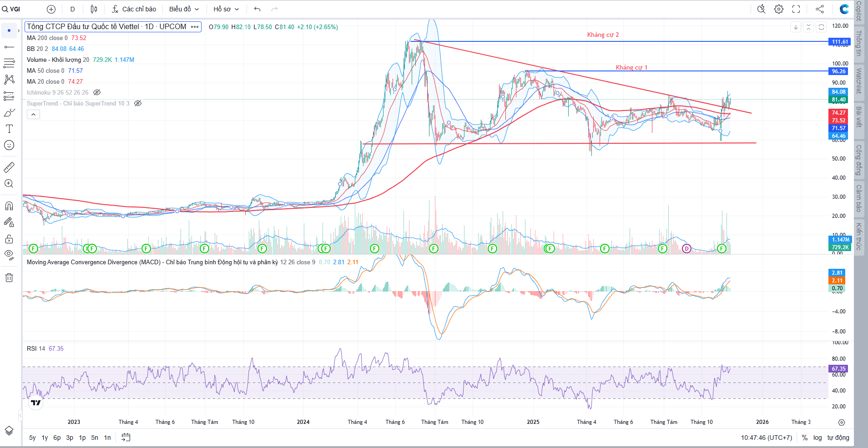Select the 'Kháng cự 2' chart label
Viewport: 868px width, 448px height.
[x=603, y=35]
